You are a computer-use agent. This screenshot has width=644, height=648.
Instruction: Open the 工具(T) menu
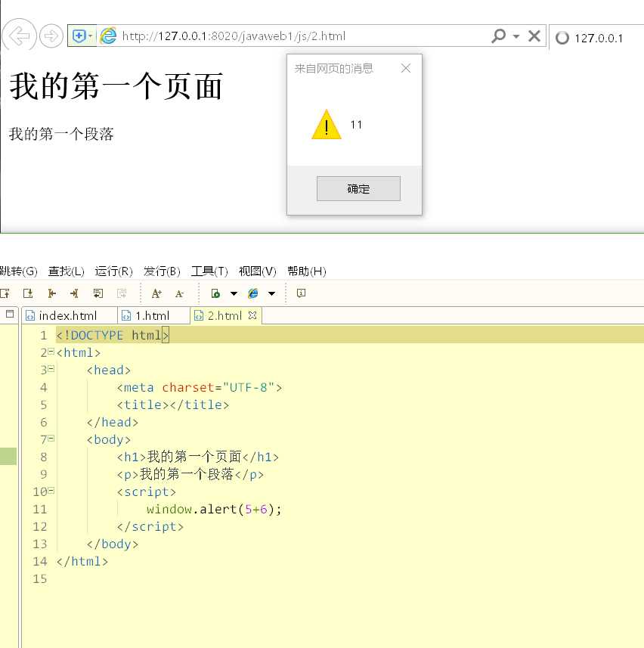[209, 271]
